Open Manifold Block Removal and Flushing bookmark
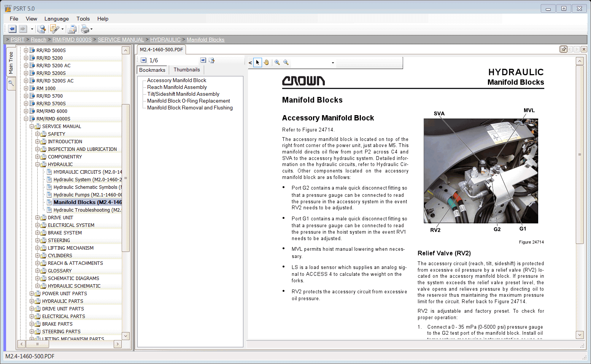Viewport: 591px width, 364px height. pos(190,108)
